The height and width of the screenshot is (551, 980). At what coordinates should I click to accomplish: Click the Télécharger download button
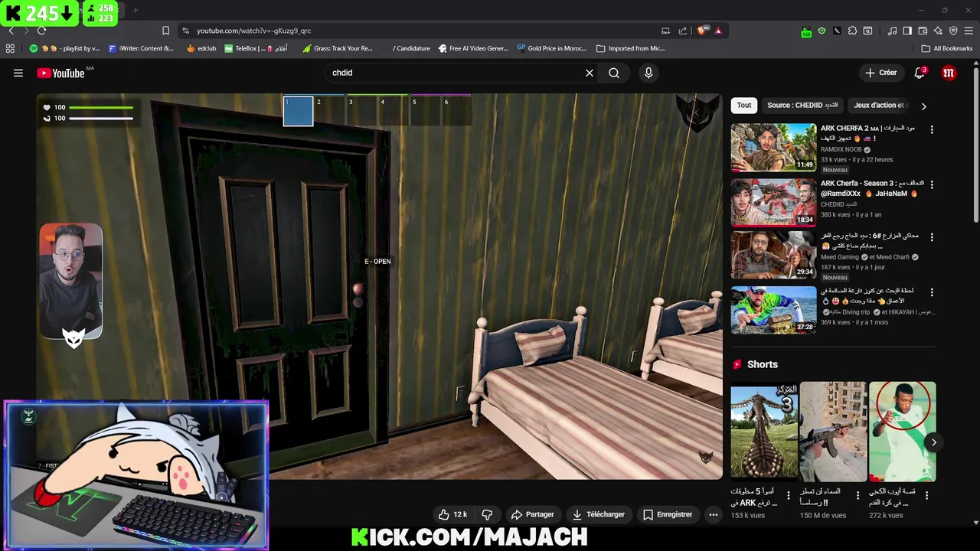coord(599,514)
